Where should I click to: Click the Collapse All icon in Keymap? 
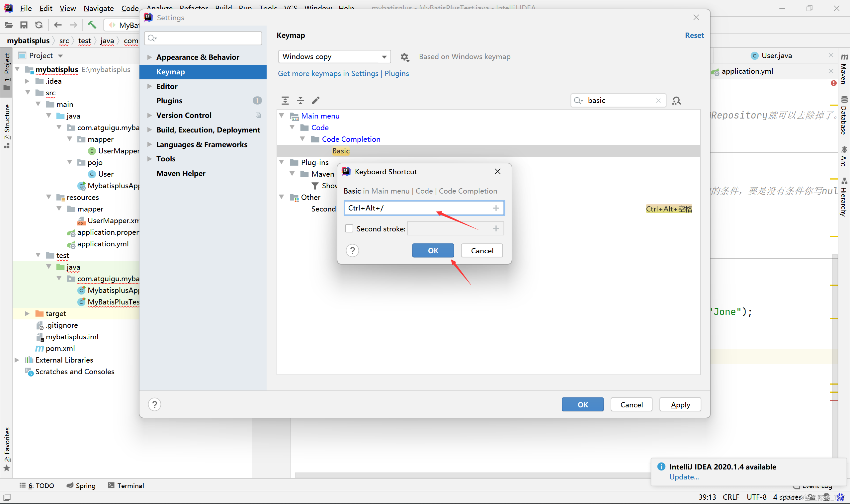(x=300, y=100)
